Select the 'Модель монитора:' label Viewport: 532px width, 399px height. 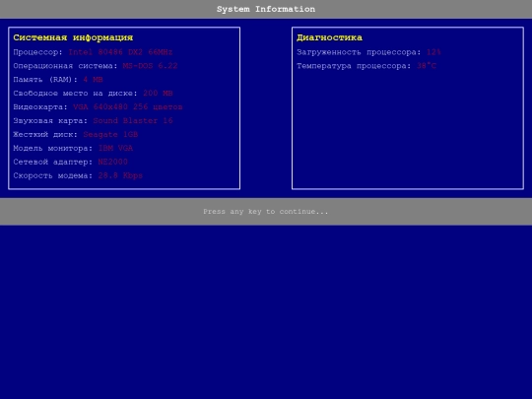[x=53, y=148]
